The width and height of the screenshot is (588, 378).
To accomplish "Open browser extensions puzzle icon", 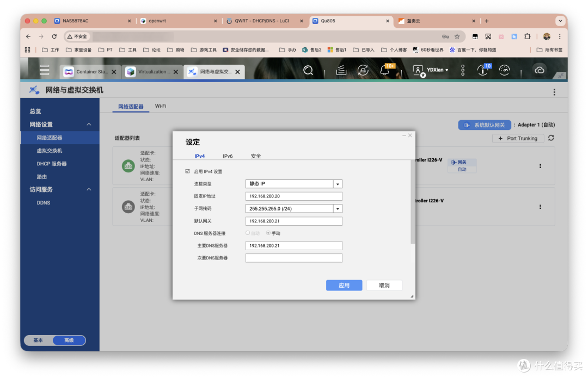I will [527, 36].
